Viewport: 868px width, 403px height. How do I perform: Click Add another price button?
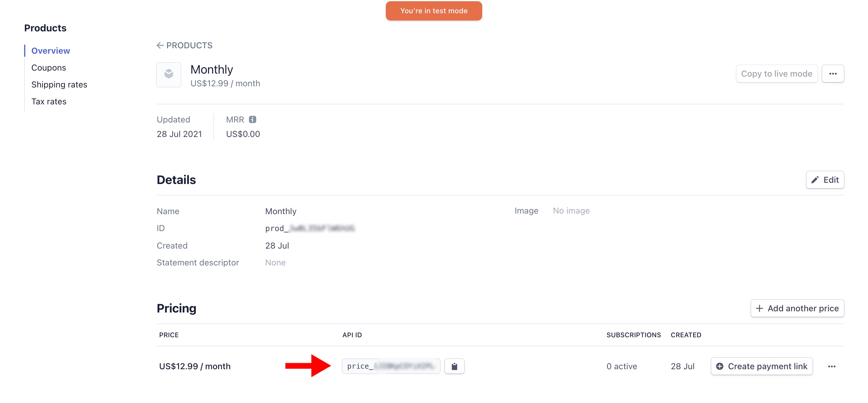(797, 308)
